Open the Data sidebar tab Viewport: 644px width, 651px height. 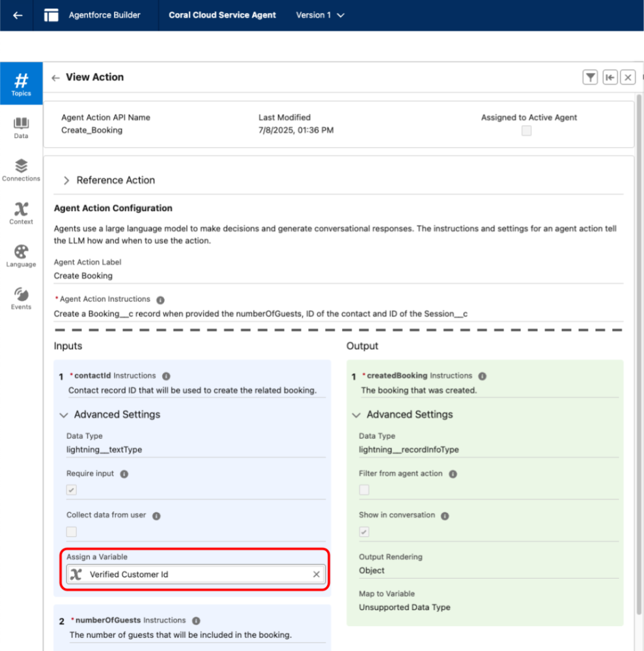coord(21,128)
